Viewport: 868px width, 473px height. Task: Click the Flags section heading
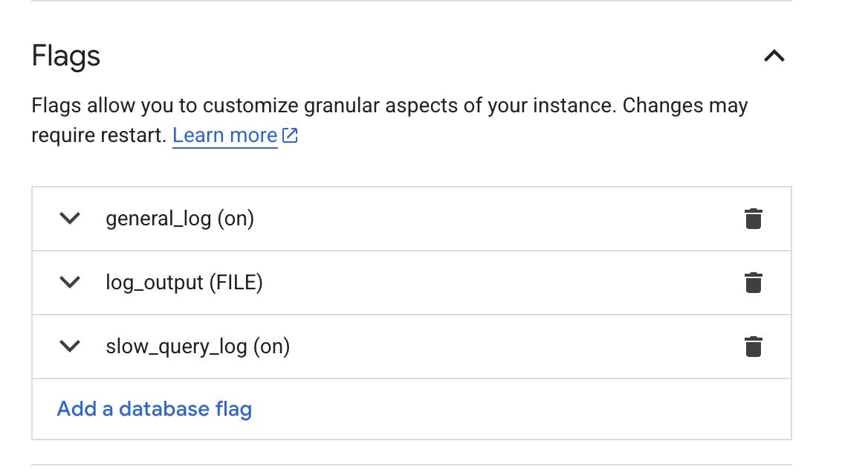pos(66,57)
